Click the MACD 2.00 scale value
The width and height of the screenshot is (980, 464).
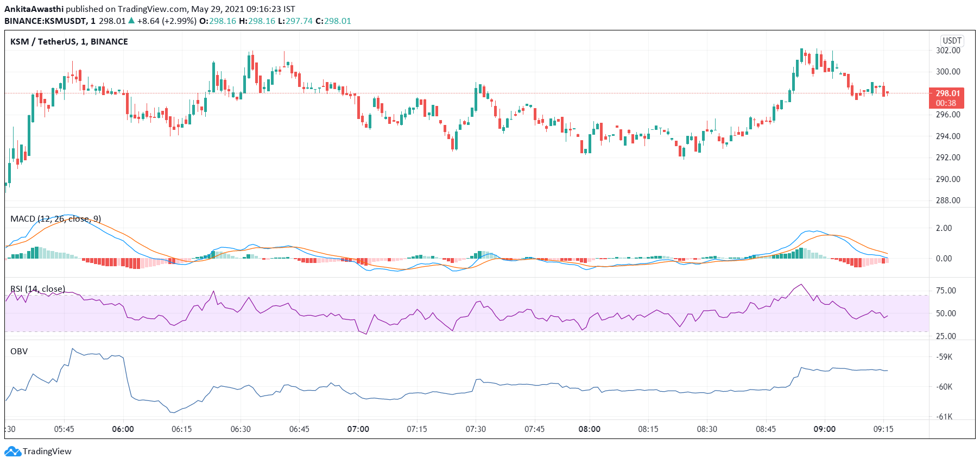pyautogui.click(x=944, y=228)
